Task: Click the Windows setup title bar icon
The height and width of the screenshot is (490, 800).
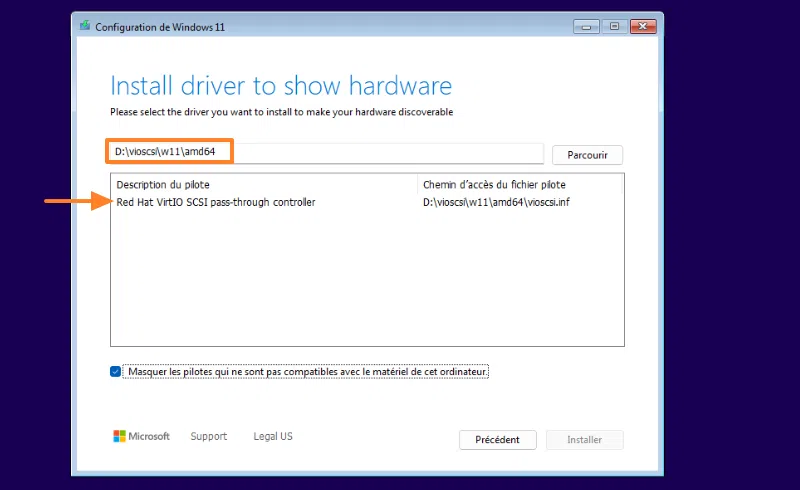Action: tap(85, 26)
